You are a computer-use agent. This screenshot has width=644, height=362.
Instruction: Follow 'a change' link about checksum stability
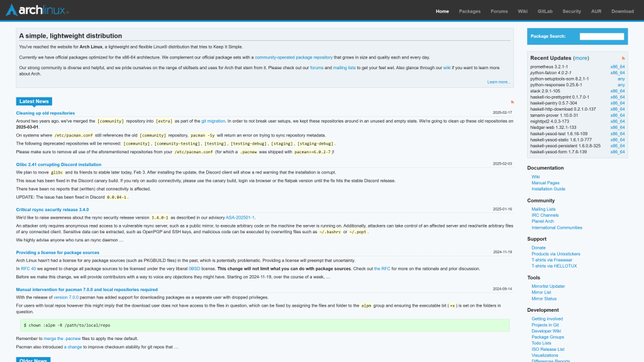73,347
